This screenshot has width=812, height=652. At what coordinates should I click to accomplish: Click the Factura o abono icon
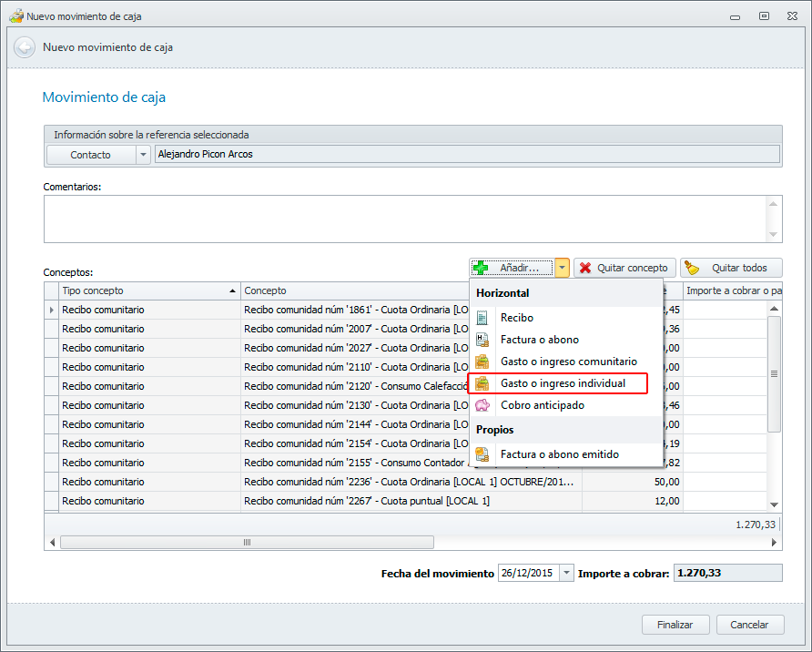pos(482,340)
